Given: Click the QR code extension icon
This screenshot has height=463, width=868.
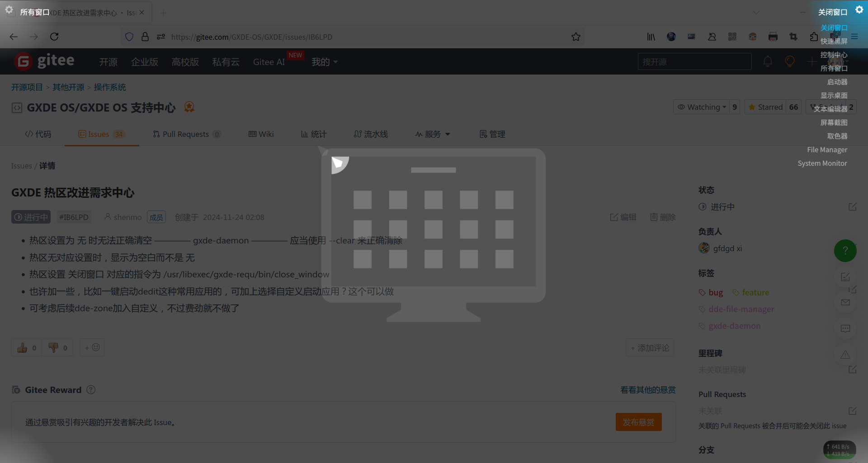Looking at the screenshot, I should [x=732, y=37].
